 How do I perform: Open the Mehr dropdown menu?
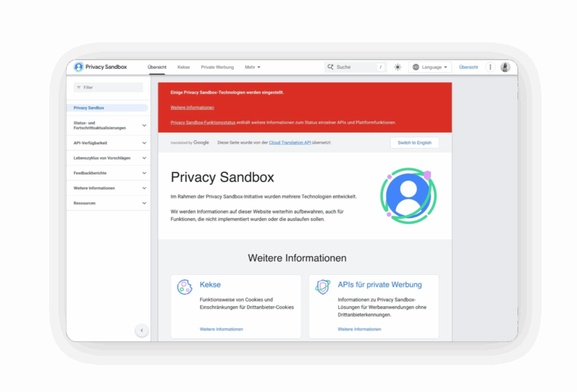pyautogui.click(x=250, y=66)
